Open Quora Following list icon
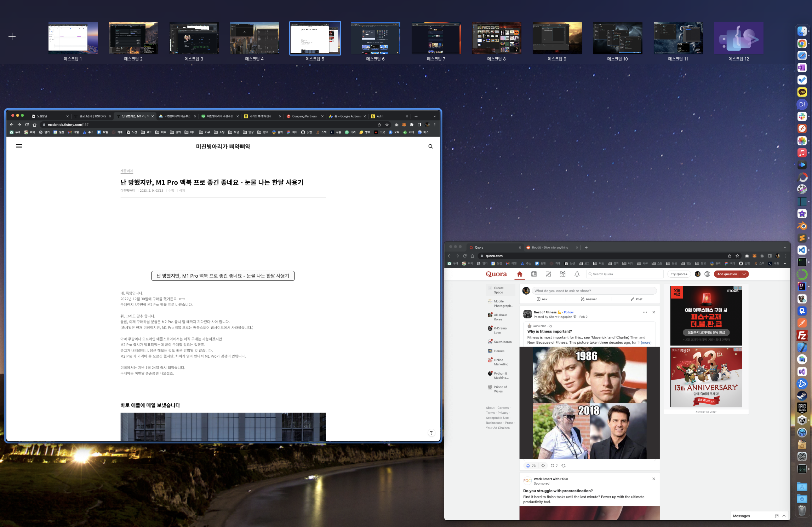 534,274
